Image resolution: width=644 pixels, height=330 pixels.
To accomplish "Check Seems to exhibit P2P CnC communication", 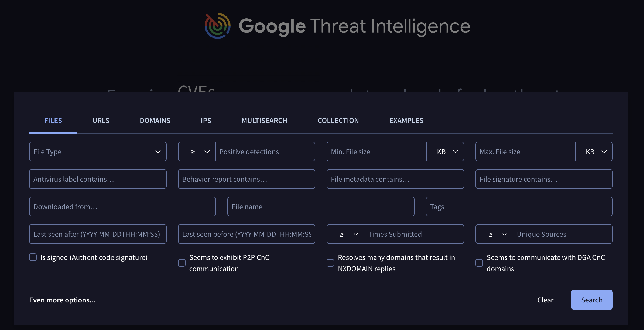I will point(182,263).
